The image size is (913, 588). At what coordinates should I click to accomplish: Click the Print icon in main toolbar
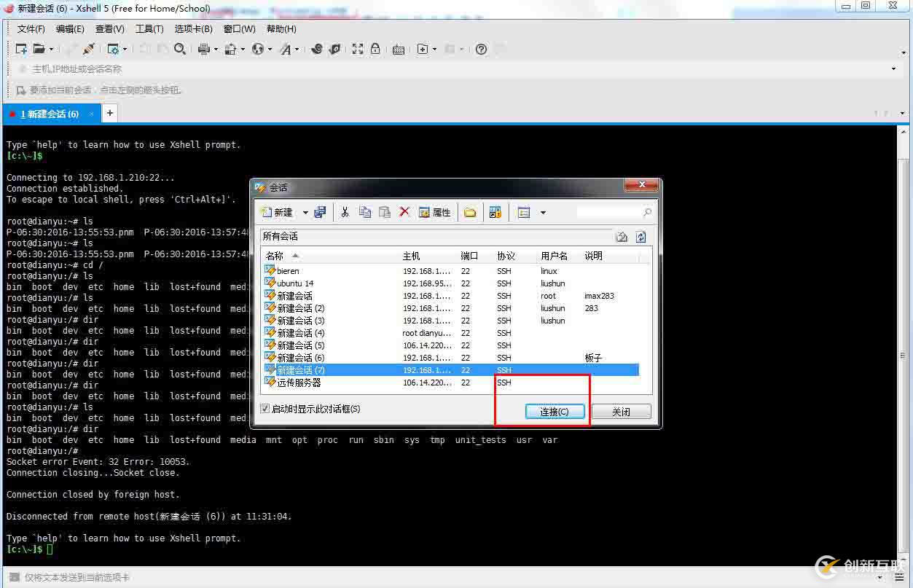[x=204, y=49]
